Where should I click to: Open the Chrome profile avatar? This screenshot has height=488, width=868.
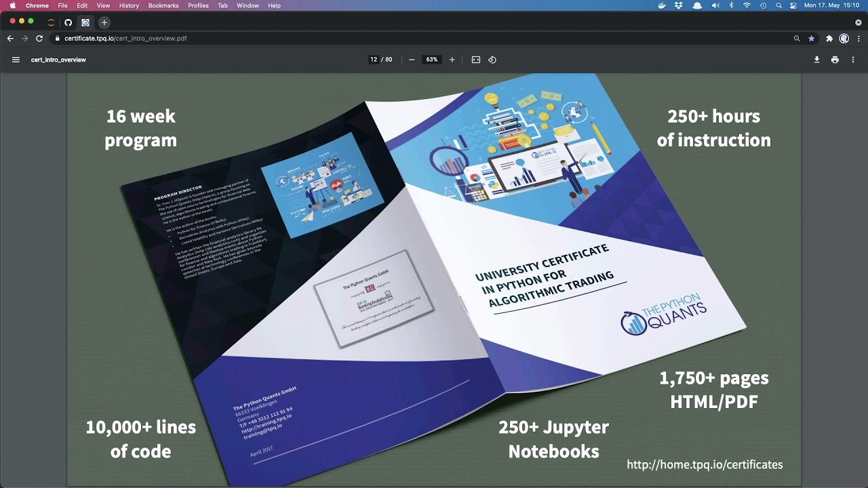tap(844, 39)
